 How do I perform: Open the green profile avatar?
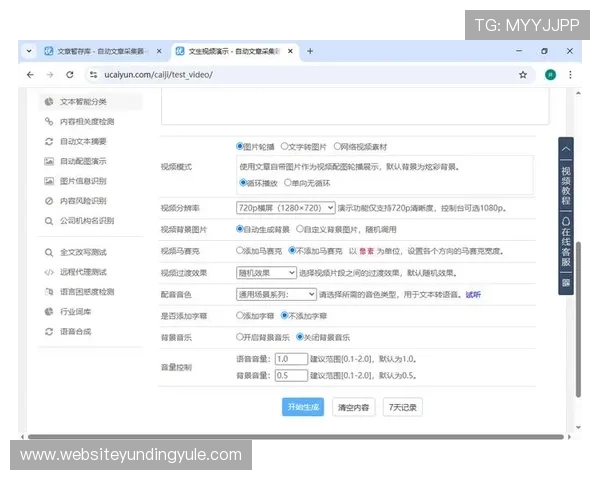550,75
